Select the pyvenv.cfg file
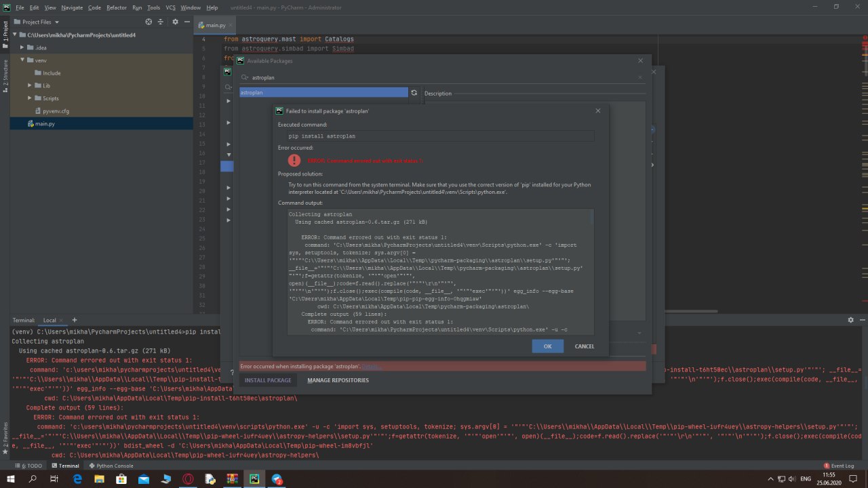 coord(56,111)
